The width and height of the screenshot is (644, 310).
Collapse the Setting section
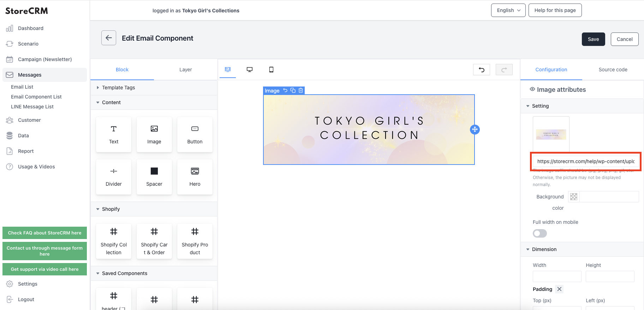(582, 106)
